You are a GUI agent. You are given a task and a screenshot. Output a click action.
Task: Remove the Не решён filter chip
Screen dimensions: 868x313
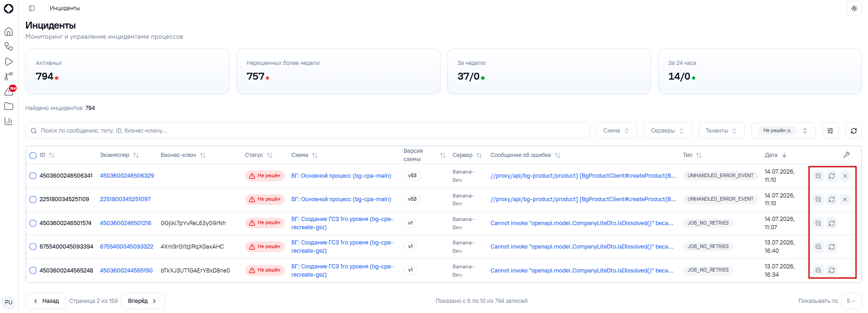pos(789,131)
